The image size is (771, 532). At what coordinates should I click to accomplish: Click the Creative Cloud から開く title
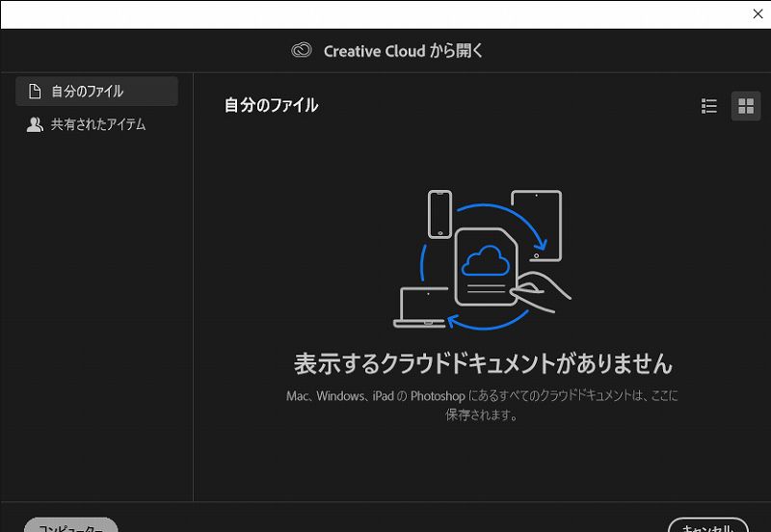pyautogui.click(x=403, y=51)
